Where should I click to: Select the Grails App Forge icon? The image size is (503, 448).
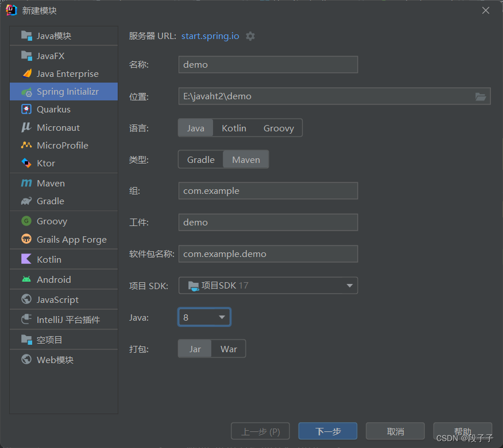26,239
